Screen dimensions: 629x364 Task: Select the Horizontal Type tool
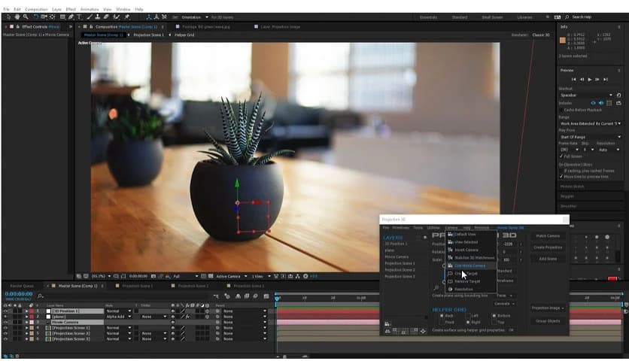click(79, 17)
